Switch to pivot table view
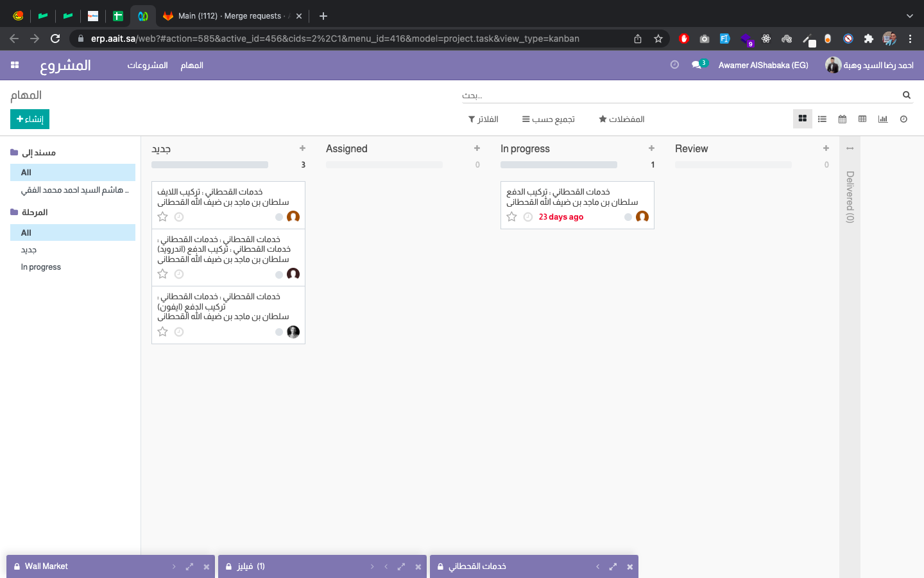This screenshot has width=924, height=578. 862,119
